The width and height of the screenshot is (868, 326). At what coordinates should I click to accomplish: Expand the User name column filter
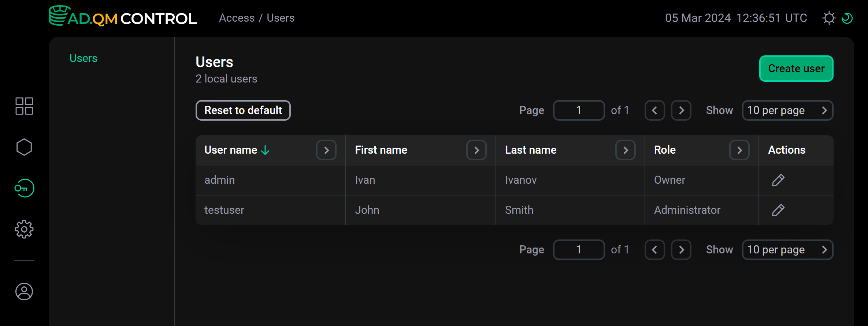[x=326, y=150]
